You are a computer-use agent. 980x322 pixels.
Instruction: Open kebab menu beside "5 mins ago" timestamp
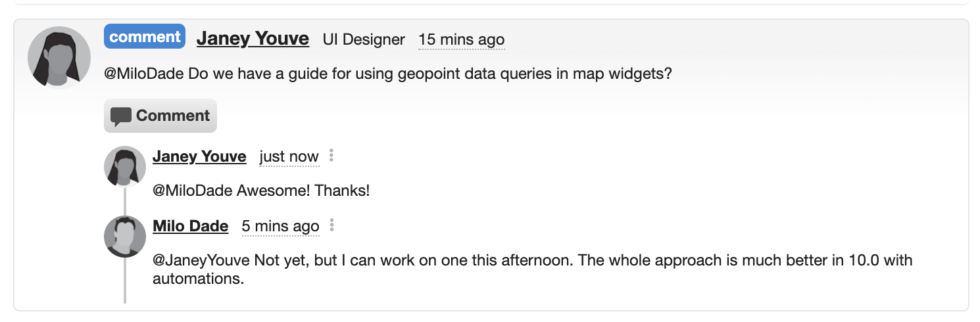331,225
